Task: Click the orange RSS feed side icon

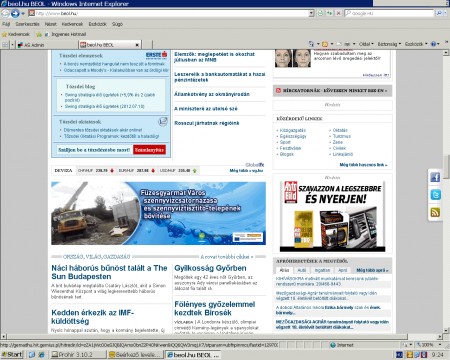Action: (435, 212)
